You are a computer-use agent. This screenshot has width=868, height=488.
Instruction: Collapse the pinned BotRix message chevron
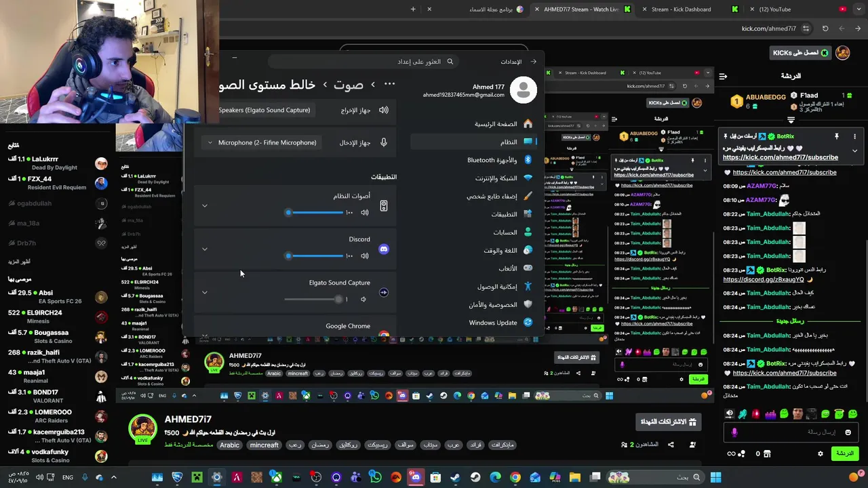coord(854,150)
